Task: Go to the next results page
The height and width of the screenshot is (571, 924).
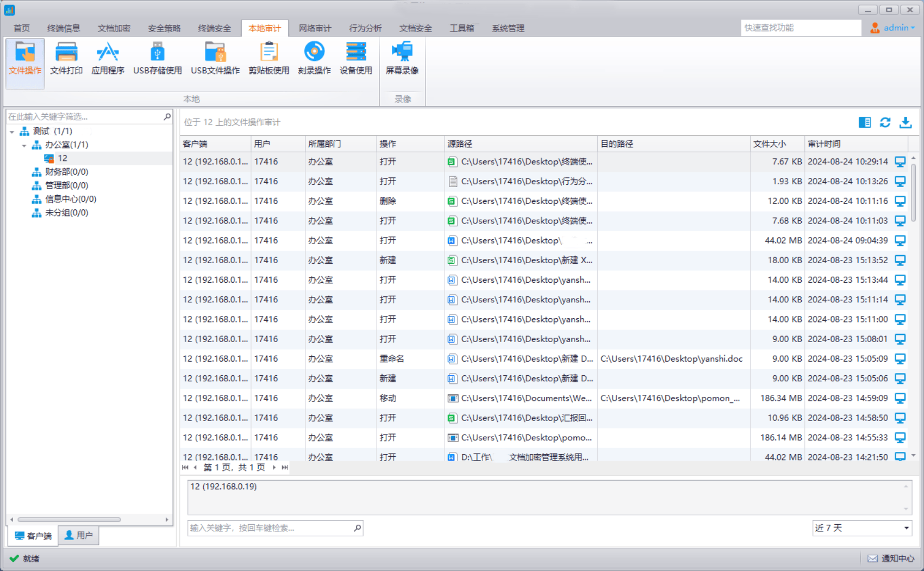Action: (274, 467)
